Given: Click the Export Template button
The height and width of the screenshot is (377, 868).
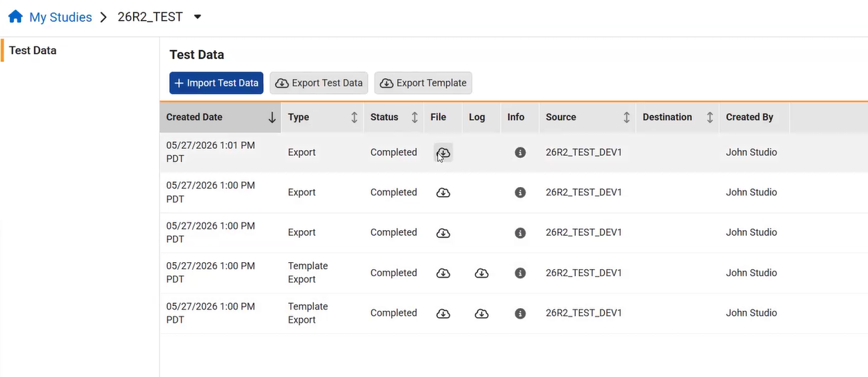Looking at the screenshot, I should pos(423,83).
